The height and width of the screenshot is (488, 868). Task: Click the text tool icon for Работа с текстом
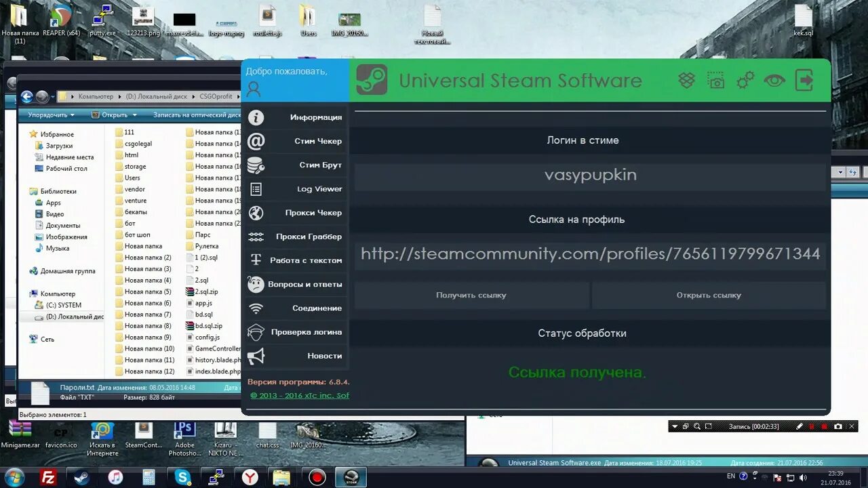point(256,260)
